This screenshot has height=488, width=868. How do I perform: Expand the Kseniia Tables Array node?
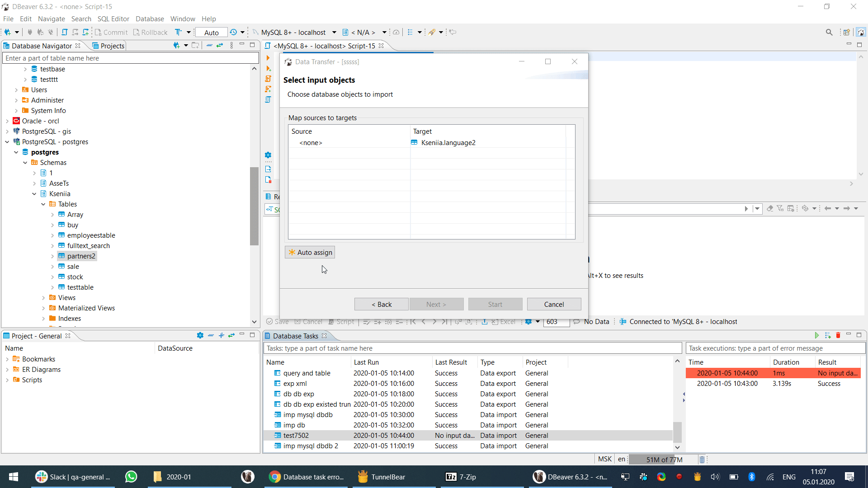52,214
